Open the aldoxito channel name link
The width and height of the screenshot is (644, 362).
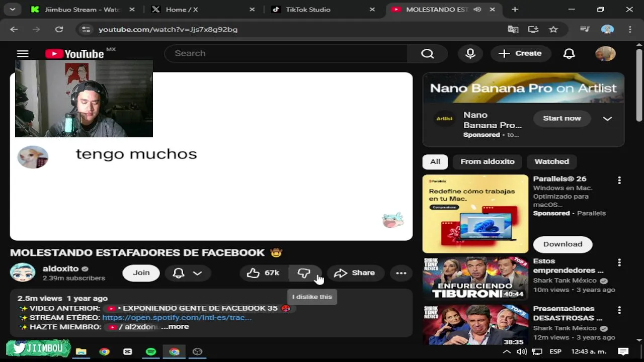[61, 268]
